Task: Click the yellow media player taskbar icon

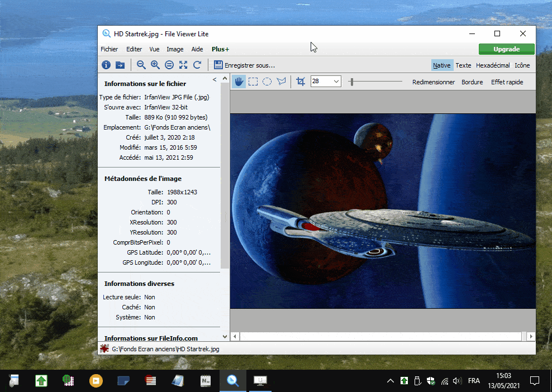Action: click(96, 380)
